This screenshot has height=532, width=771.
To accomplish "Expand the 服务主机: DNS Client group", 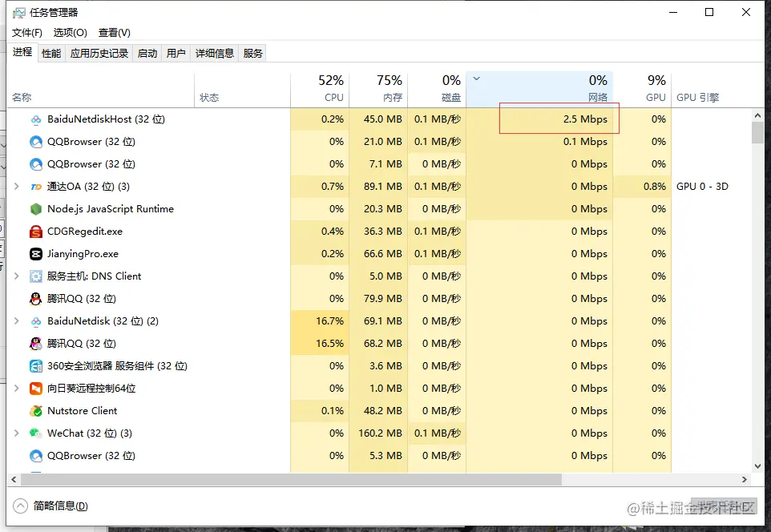I will pyautogui.click(x=16, y=276).
